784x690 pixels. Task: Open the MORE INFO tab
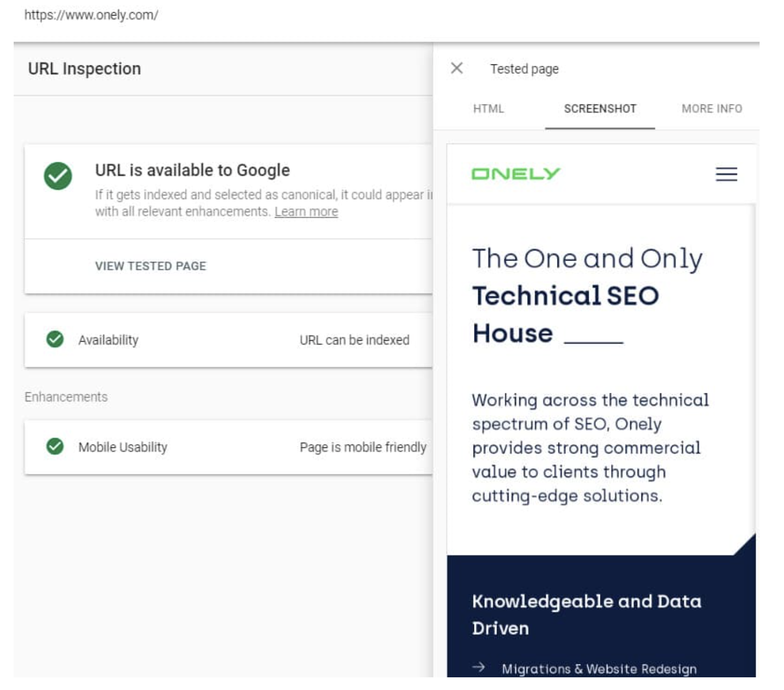(x=712, y=108)
